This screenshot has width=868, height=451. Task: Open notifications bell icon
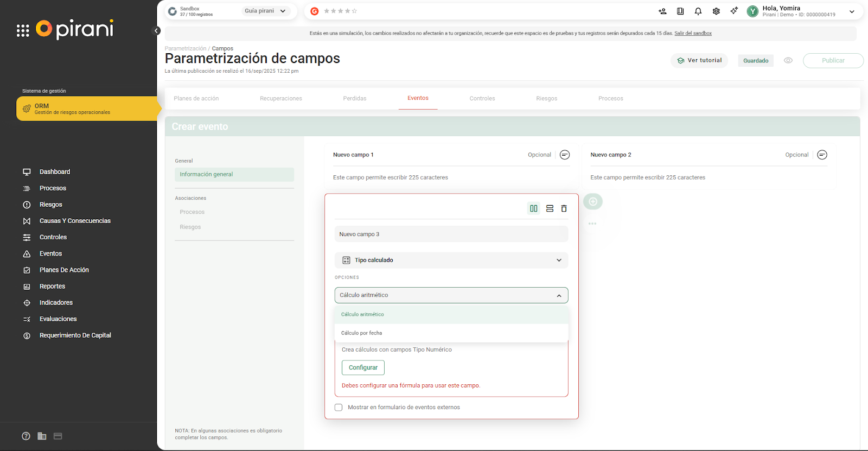[x=698, y=11]
